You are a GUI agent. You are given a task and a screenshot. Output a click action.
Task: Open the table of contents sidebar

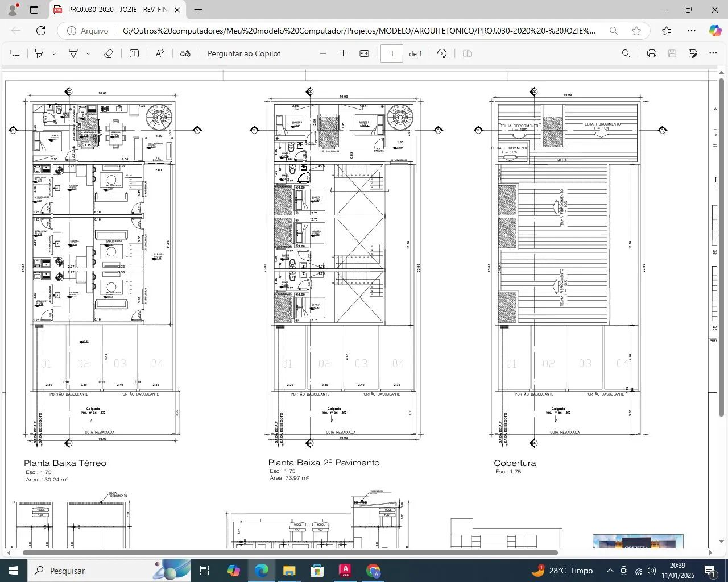point(15,53)
